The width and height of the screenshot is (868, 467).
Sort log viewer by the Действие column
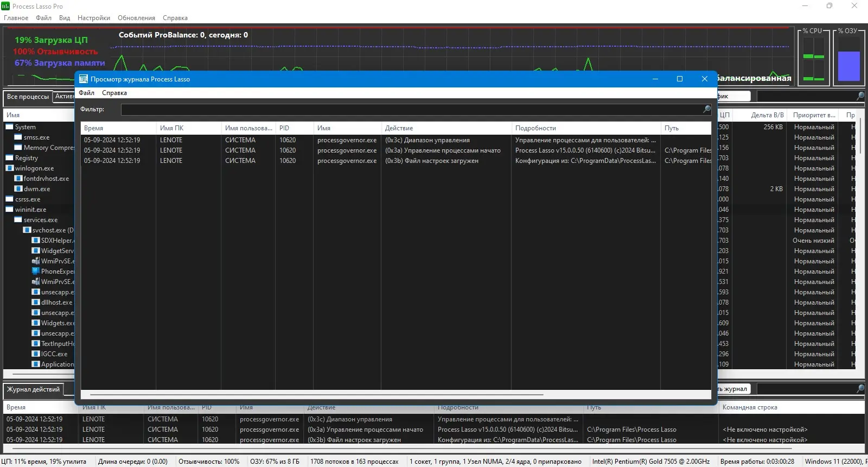point(446,128)
